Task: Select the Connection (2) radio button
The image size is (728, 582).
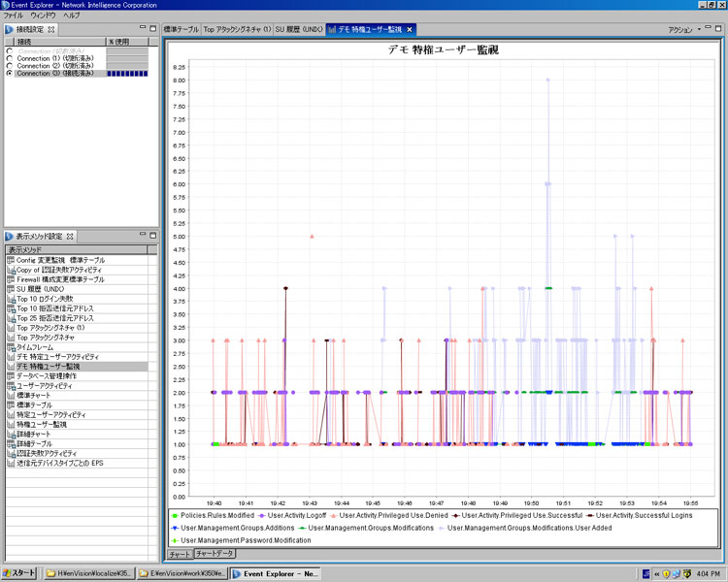Action: tap(9, 65)
